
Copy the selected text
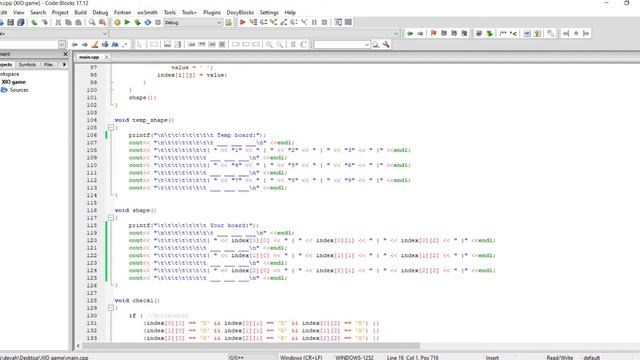[68, 22]
